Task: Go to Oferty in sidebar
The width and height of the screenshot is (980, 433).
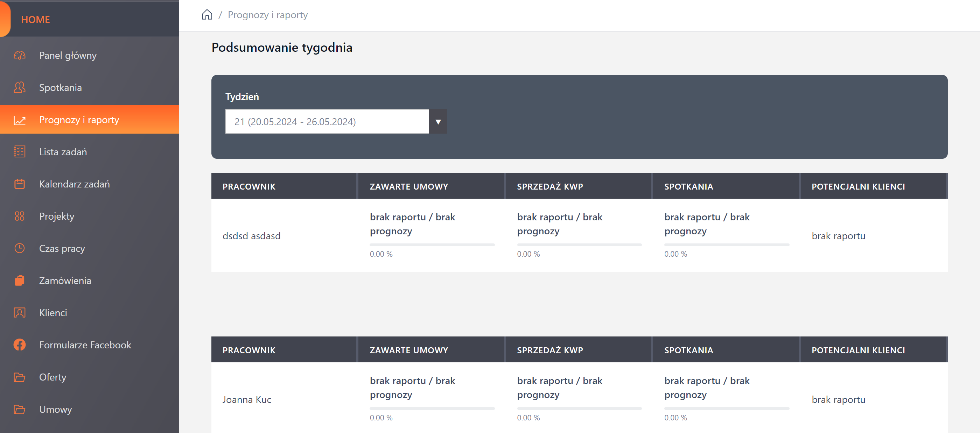Action: click(x=52, y=377)
